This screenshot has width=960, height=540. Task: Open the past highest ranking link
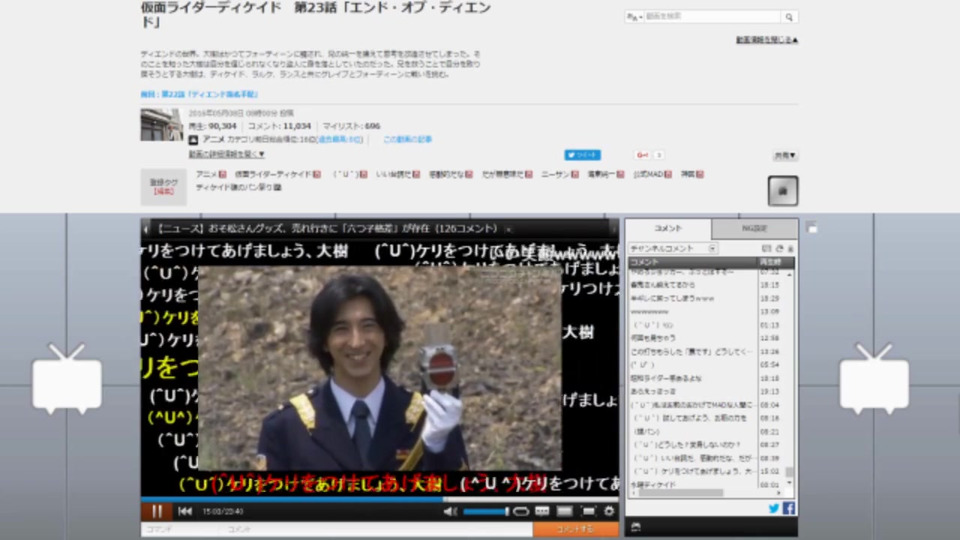(x=340, y=140)
